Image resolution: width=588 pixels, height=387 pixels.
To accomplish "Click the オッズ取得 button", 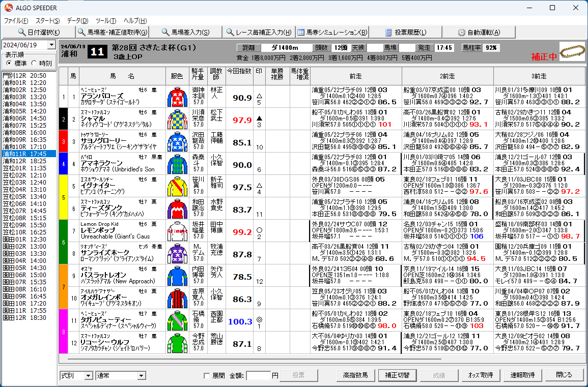I will pos(481,375).
